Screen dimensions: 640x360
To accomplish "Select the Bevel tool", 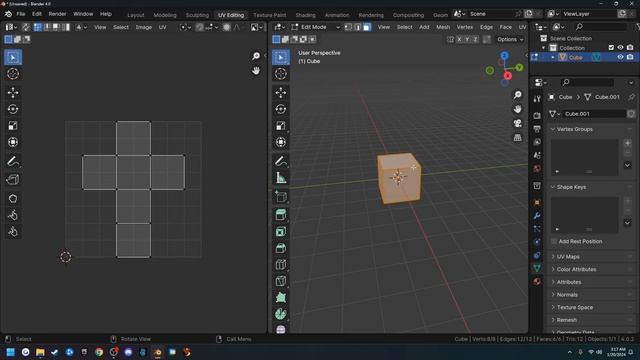I will pyautogui.click(x=281, y=248).
